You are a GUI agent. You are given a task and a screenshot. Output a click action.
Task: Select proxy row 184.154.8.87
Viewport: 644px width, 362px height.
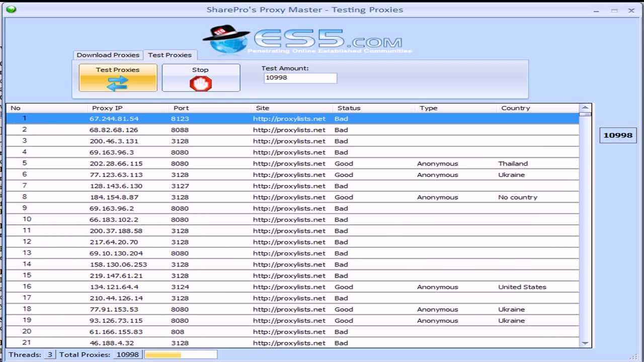coord(292,197)
